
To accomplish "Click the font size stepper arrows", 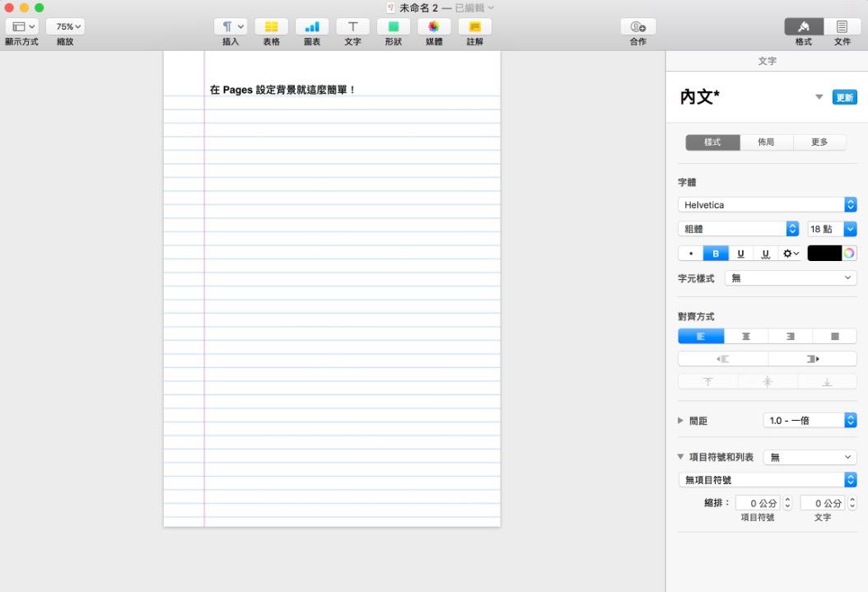I will click(x=850, y=229).
